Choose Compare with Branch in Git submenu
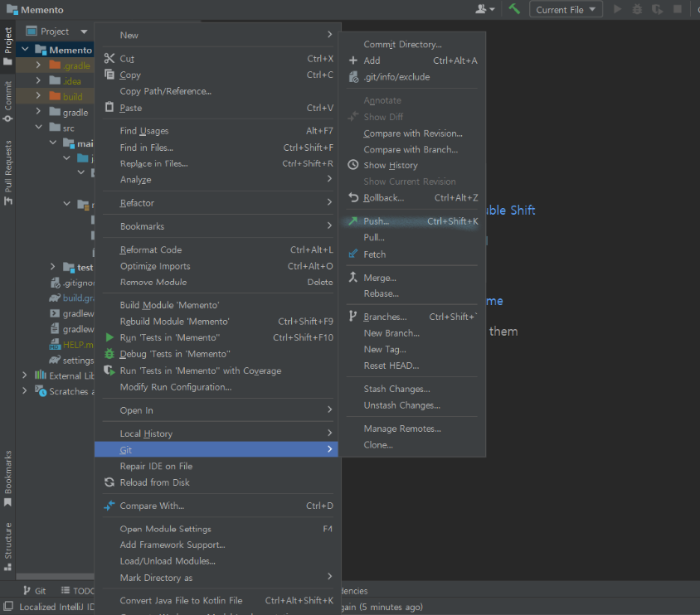The height and width of the screenshot is (615, 700). pos(412,149)
